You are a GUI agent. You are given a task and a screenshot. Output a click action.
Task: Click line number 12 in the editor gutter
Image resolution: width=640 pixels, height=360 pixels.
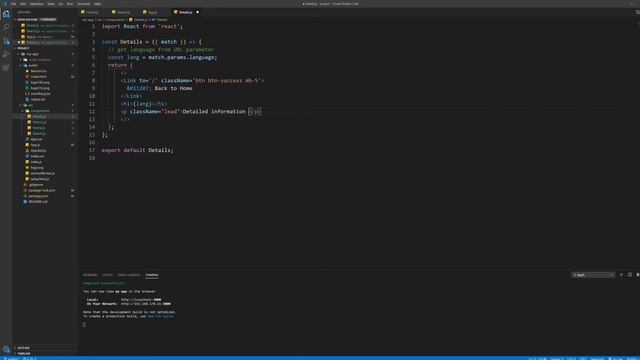pyautogui.click(x=92, y=111)
